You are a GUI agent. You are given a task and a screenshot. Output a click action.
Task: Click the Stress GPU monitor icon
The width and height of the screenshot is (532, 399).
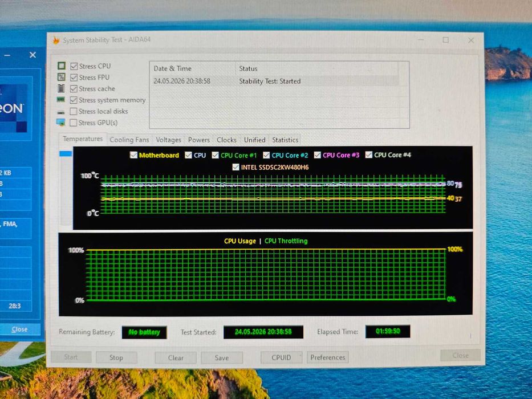(x=61, y=122)
